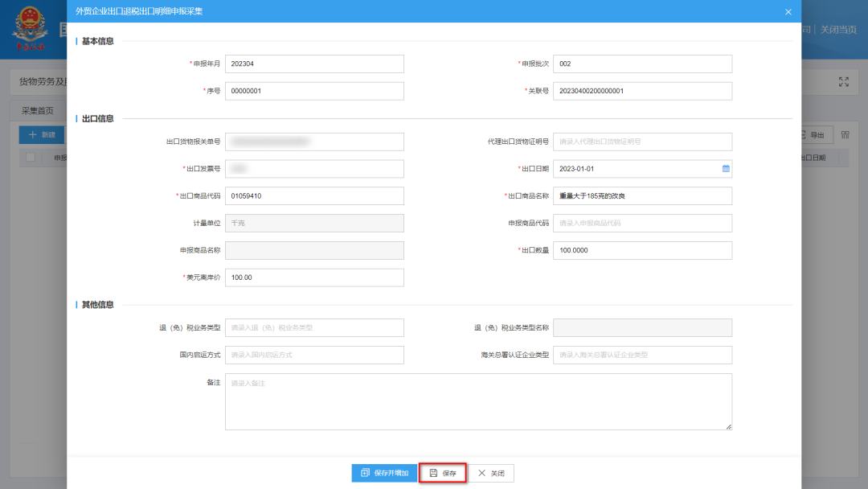Click the 关闭当页 link in header

pos(839,30)
